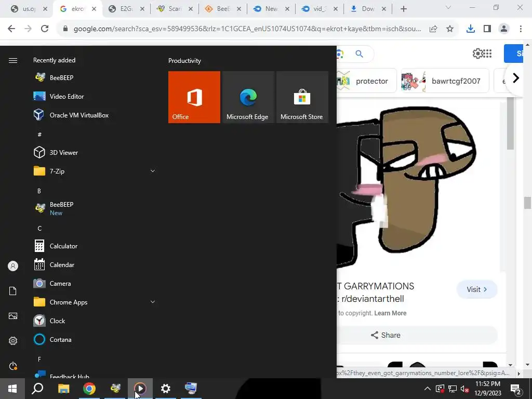Open Settings gear from taskbar
Image resolution: width=532 pixels, height=399 pixels.
tap(166, 389)
